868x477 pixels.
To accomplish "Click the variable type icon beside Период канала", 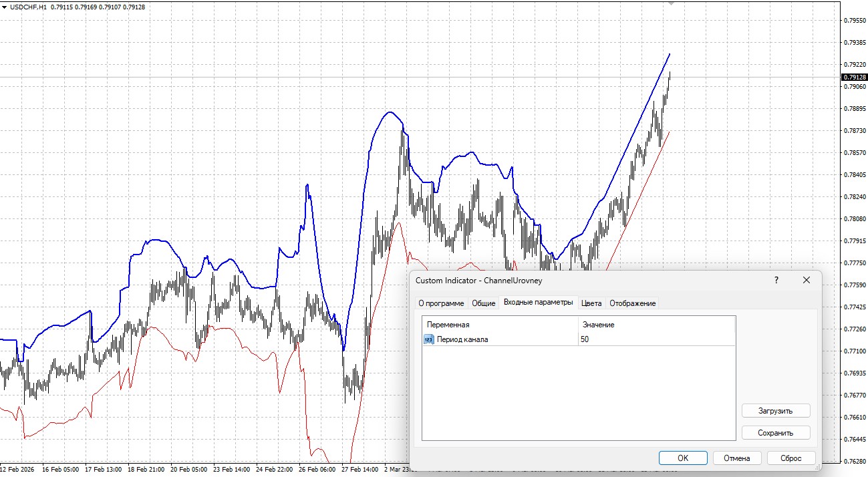I will pos(429,339).
